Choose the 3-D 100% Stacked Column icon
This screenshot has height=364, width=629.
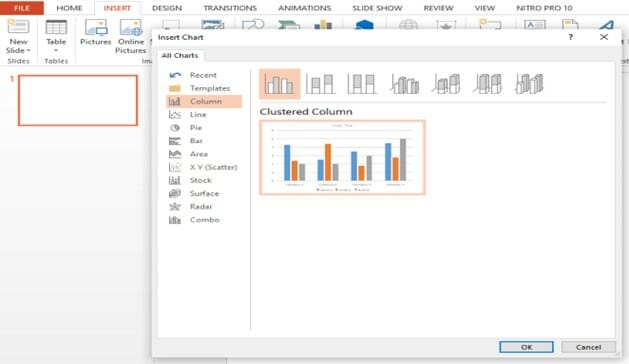488,84
